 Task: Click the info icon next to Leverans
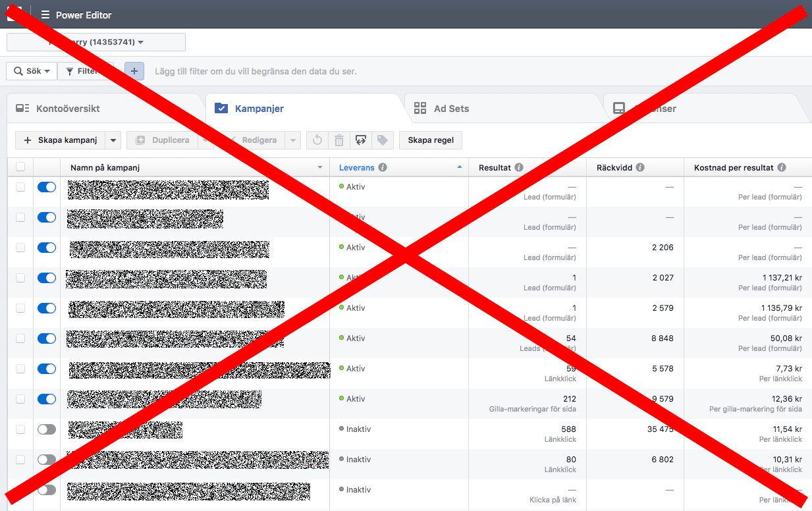[383, 168]
